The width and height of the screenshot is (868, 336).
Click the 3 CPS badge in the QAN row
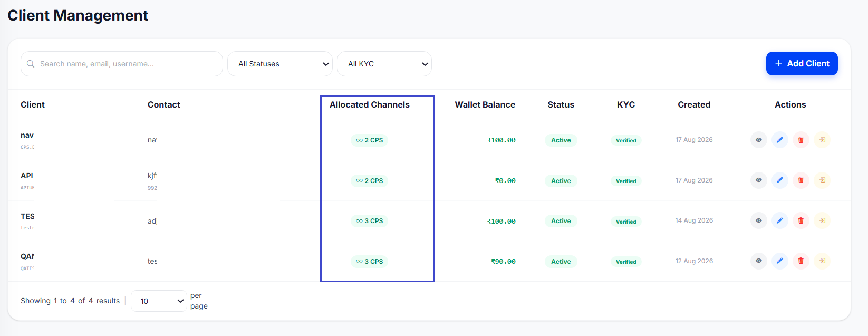click(x=370, y=262)
